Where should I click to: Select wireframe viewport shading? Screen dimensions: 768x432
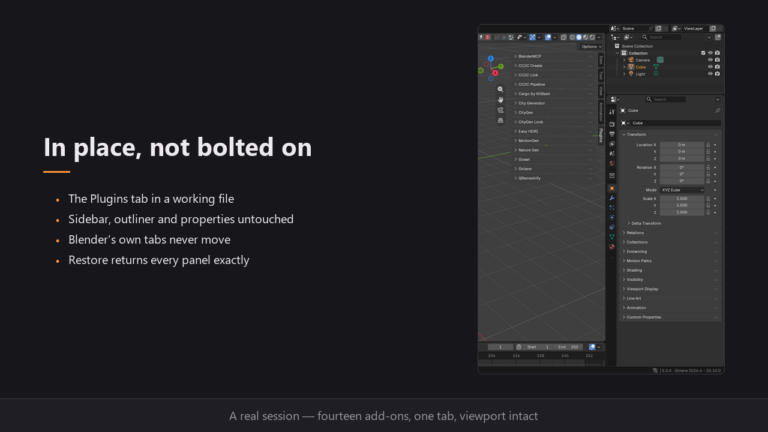(572, 37)
